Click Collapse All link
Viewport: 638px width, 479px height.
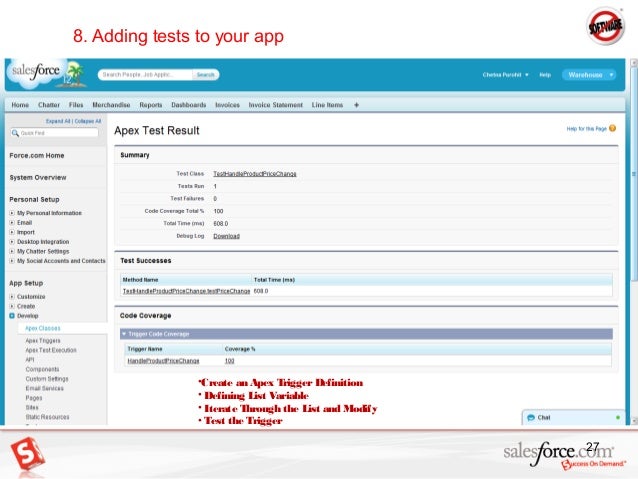click(87, 121)
